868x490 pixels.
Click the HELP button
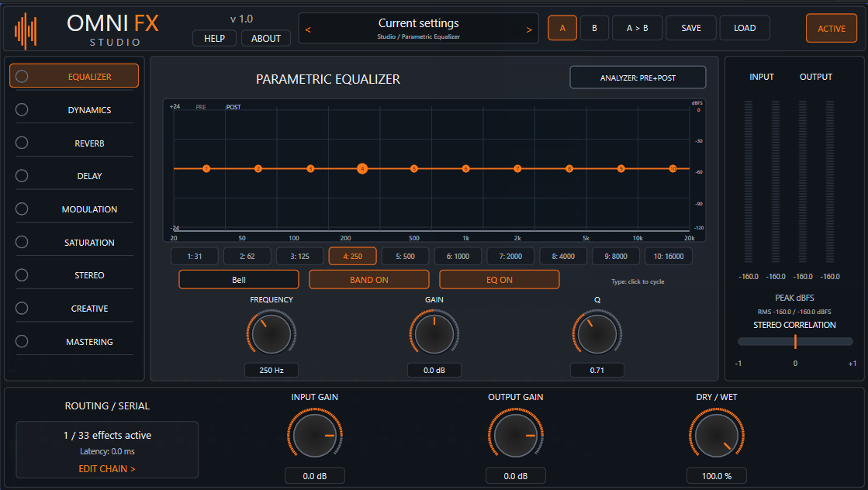pos(214,38)
